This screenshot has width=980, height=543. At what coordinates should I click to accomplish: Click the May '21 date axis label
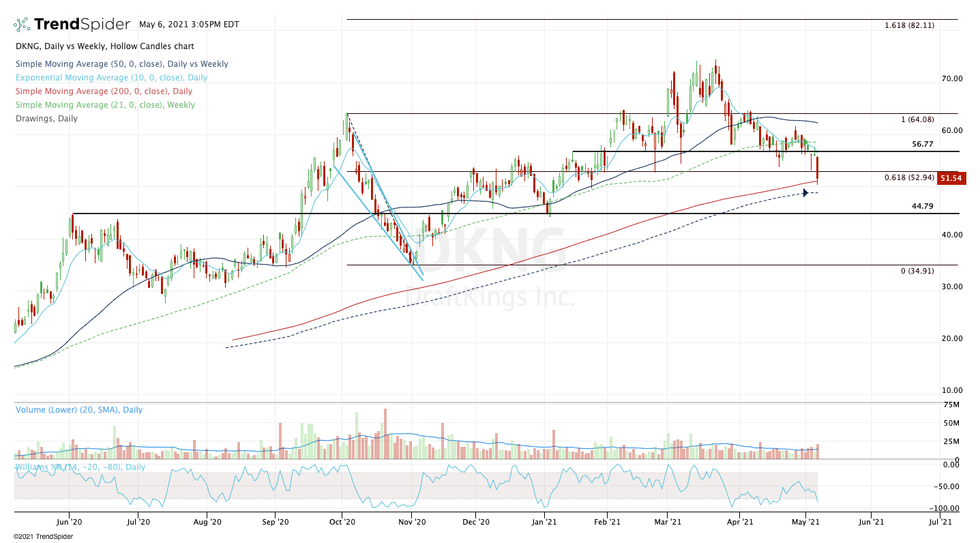(805, 523)
